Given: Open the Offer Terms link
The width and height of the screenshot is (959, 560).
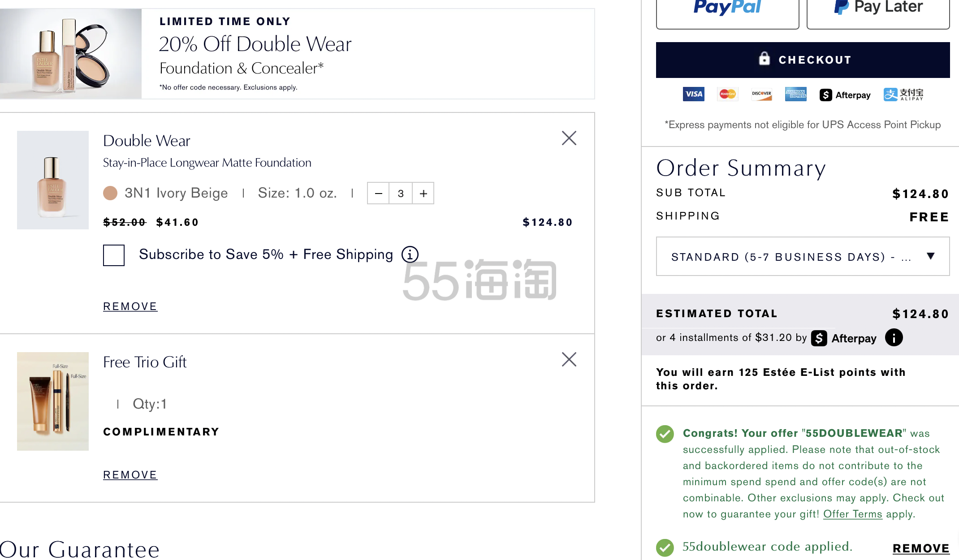Looking at the screenshot, I should (x=852, y=514).
